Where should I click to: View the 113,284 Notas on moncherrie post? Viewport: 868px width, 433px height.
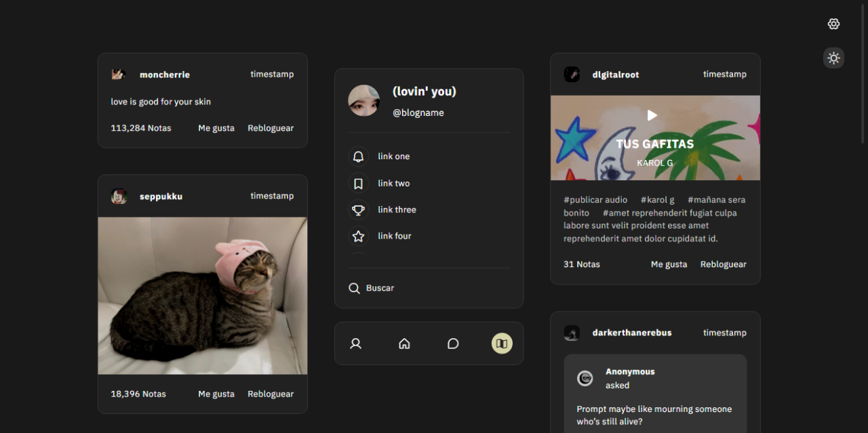[141, 128]
